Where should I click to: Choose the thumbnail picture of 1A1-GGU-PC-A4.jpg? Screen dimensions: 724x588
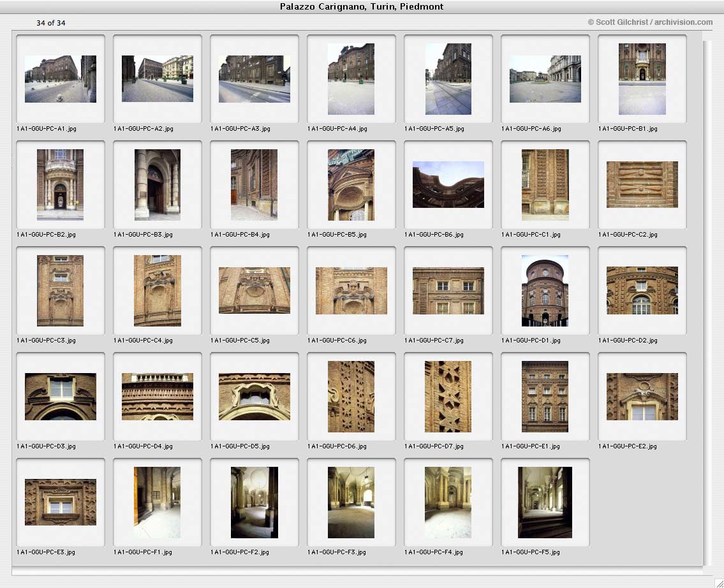click(x=351, y=79)
